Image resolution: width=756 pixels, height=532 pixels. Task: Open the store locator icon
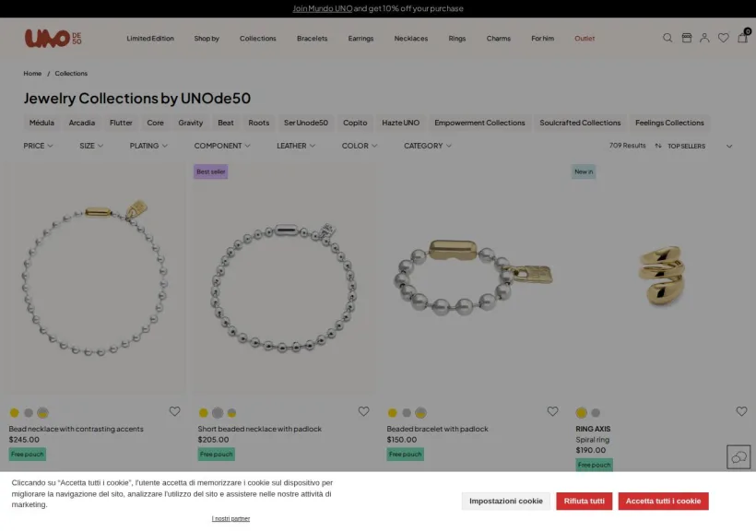[x=687, y=38]
